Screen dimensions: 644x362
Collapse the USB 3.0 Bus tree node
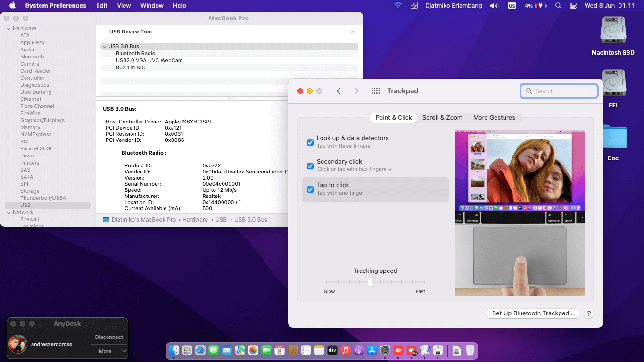tap(104, 46)
